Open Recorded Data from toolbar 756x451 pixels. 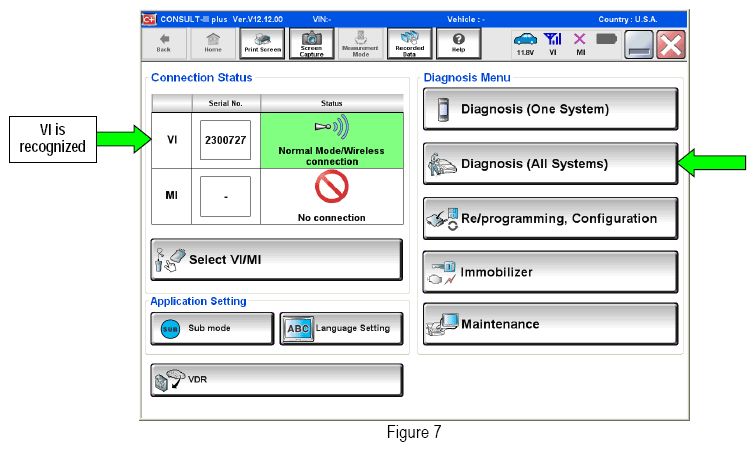point(409,43)
